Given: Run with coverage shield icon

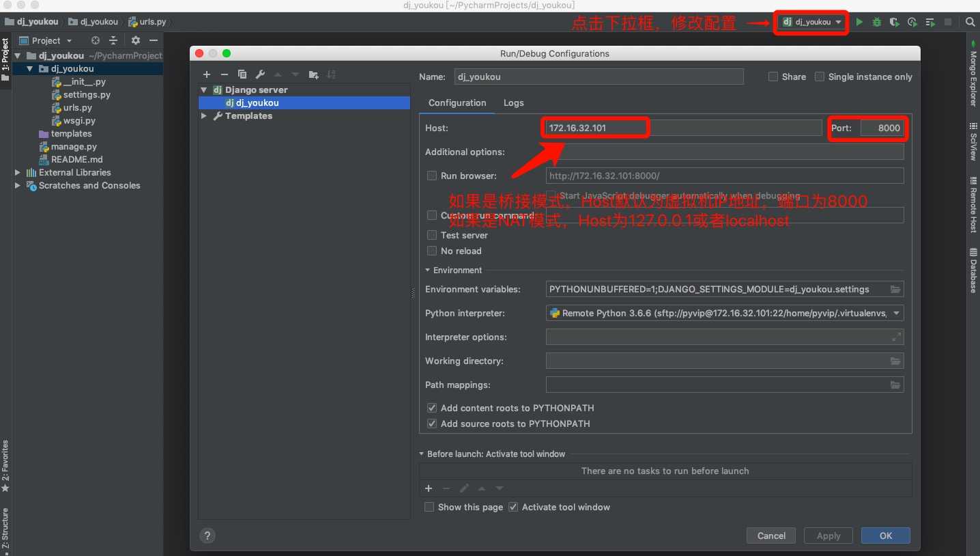Looking at the screenshot, I should coord(894,22).
